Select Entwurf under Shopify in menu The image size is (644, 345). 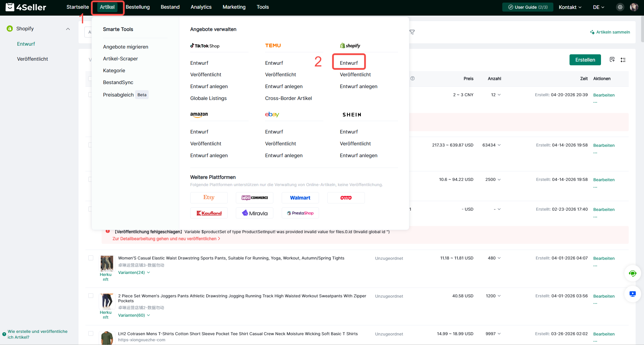tap(349, 63)
